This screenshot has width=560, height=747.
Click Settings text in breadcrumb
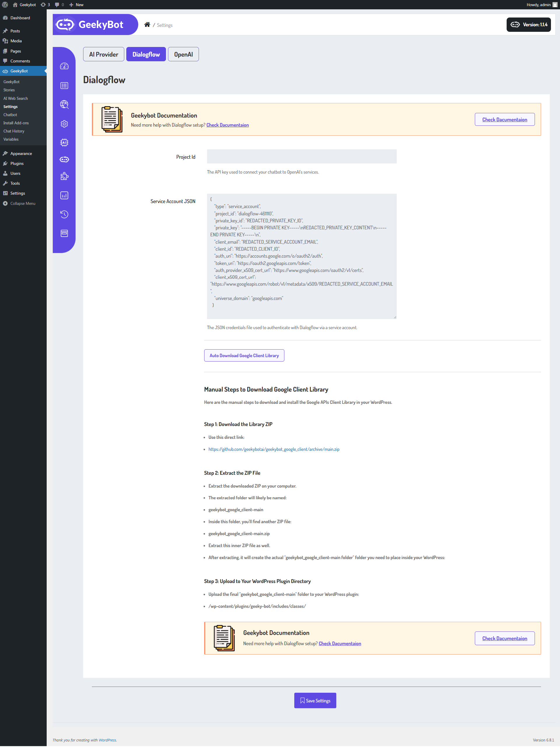[164, 25]
